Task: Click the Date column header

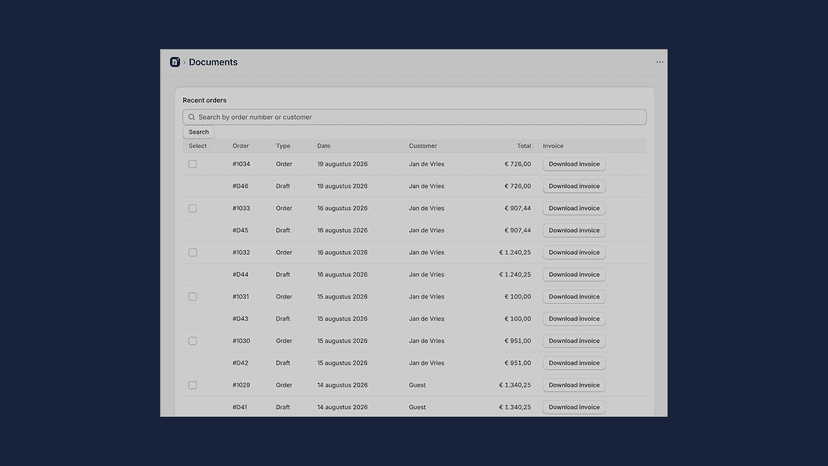Action: point(324,146)
